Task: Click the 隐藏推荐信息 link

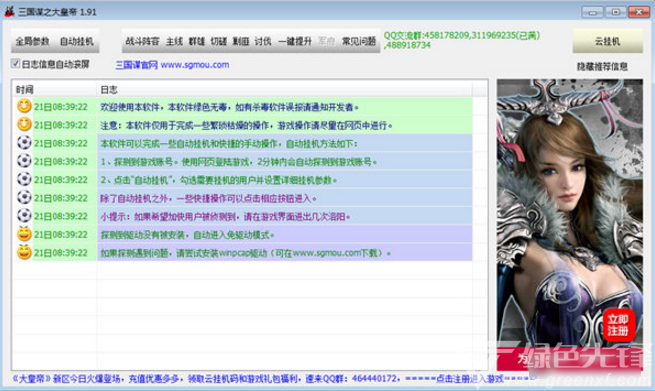Action: coord(602,66)
